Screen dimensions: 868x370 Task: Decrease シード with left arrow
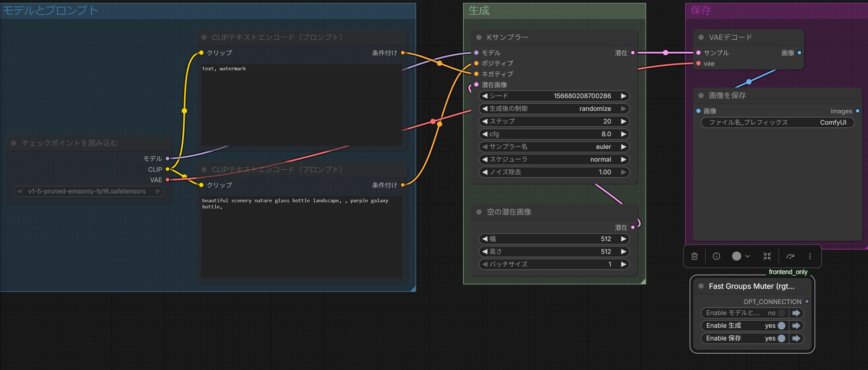pos(484,96)
